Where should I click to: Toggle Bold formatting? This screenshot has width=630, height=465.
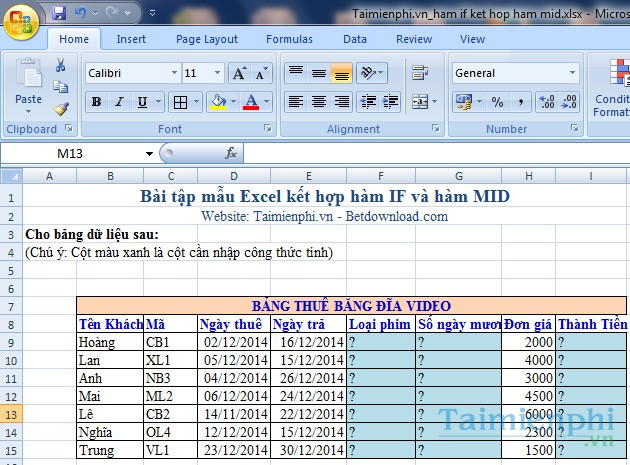[97, 102]
